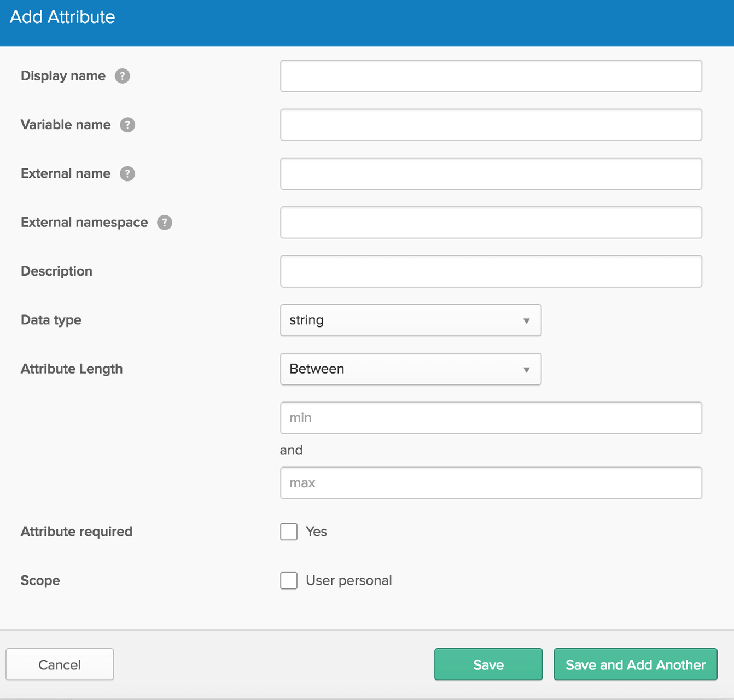Cancel the Add Attribute dialog
734x700 pixels.
[x=60, y=664]
